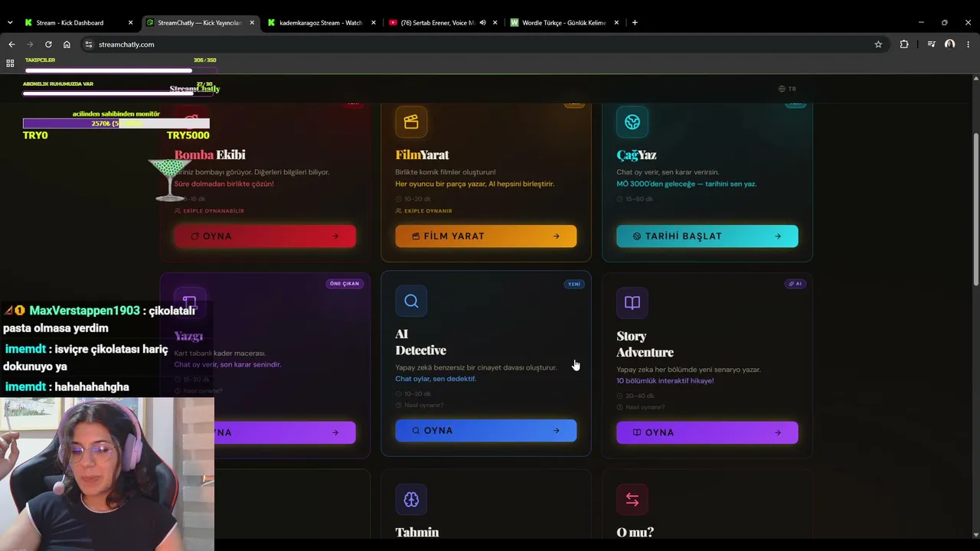Viewport: 980px width, 551px height.
Task: Close the Stream - Kick Dashboard tab
Action: coord(130,23)
